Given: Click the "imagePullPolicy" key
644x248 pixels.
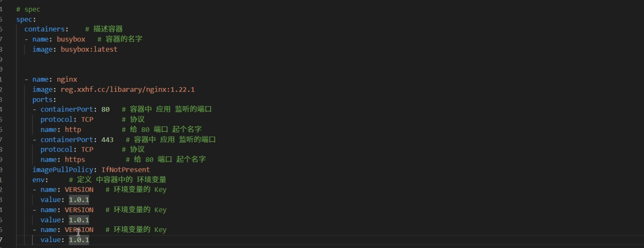Looking at the screenshot, I should (65, 170).
